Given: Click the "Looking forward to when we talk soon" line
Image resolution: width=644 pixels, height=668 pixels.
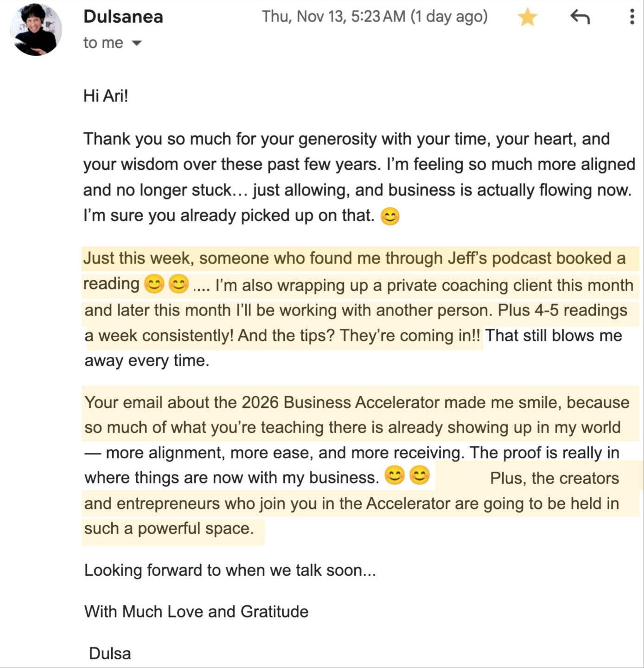Looking at the screenshot, I should point(230,570).
